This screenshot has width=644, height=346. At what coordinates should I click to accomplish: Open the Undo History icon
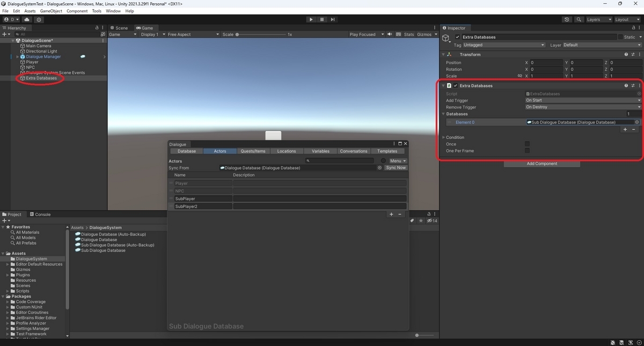pyautogui.click(x=567, y=19)
